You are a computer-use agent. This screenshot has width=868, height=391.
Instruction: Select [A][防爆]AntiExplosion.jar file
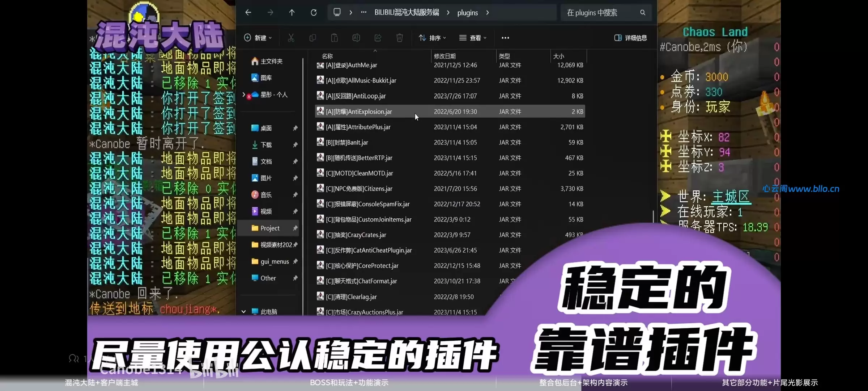450,111
